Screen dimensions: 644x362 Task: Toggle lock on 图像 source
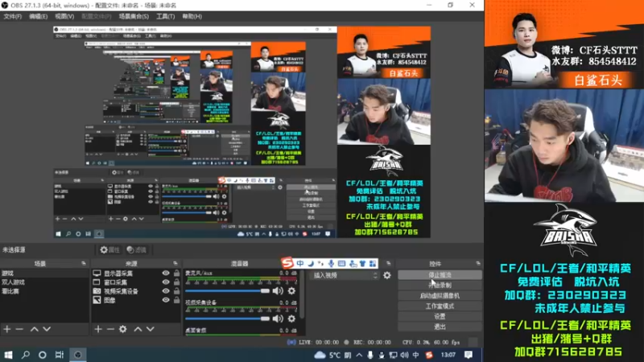[x=176, y=300]
